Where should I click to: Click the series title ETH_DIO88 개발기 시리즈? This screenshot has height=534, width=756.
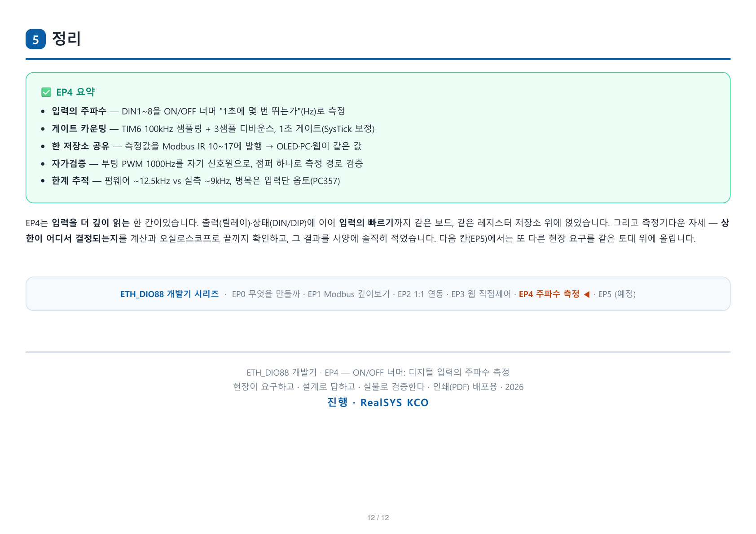(169, 294)
